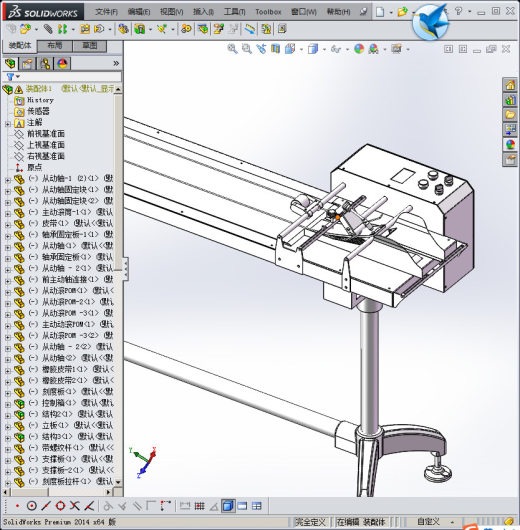The image size is (520, 530).
Task: Open the 文件(F) menu
Action: (107, 12)
